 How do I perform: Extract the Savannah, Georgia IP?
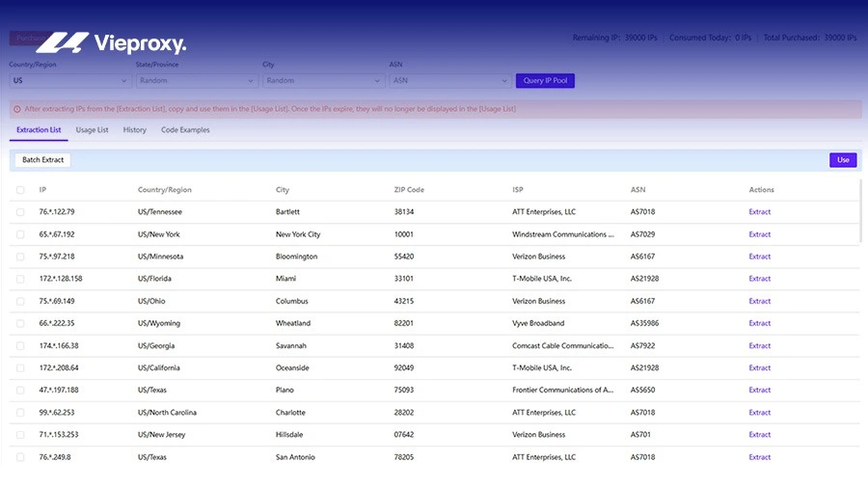760,346
